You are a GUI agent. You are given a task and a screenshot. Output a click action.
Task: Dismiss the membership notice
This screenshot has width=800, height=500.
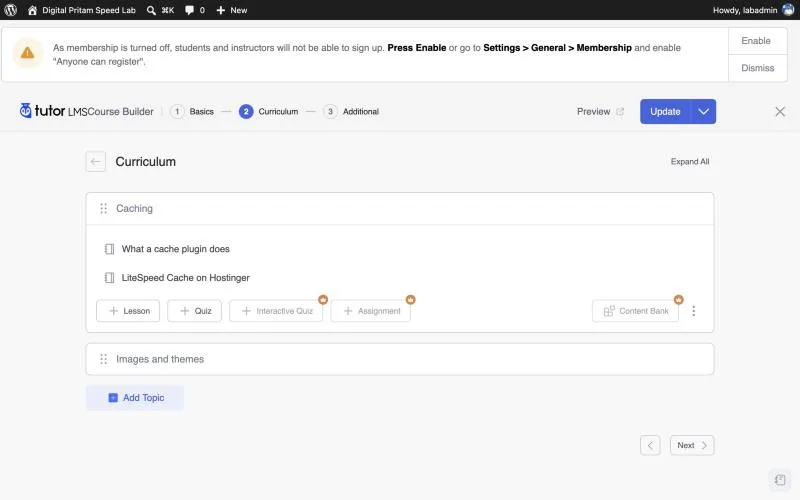[757, 68]
